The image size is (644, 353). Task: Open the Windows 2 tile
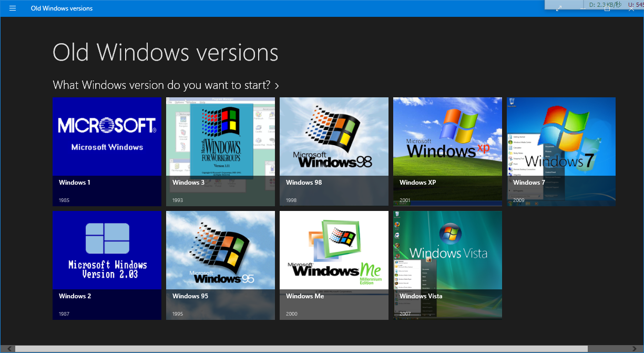pos(107,265)
